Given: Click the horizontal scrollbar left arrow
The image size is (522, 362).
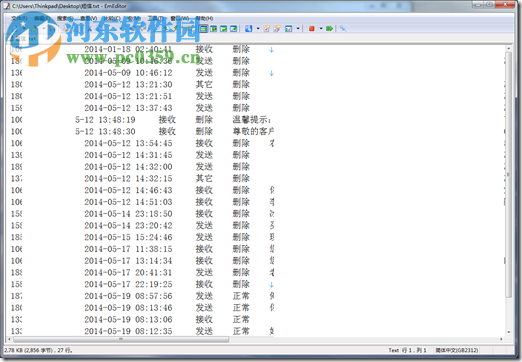Looking at the screenshot, I should tap(9, 339).
